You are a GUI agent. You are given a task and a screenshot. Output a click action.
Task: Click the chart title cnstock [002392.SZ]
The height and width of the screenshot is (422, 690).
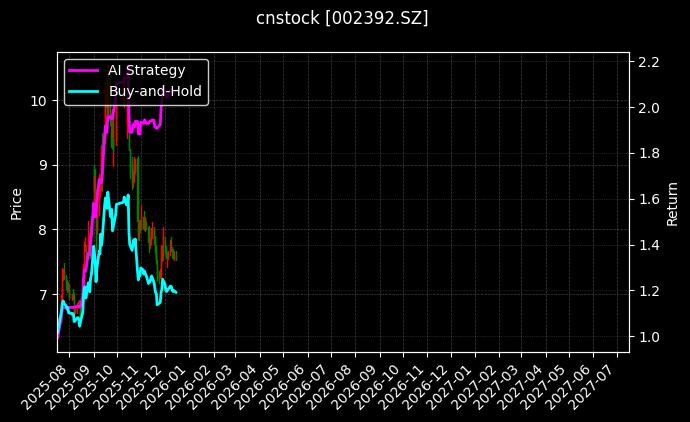coord(344,18)
